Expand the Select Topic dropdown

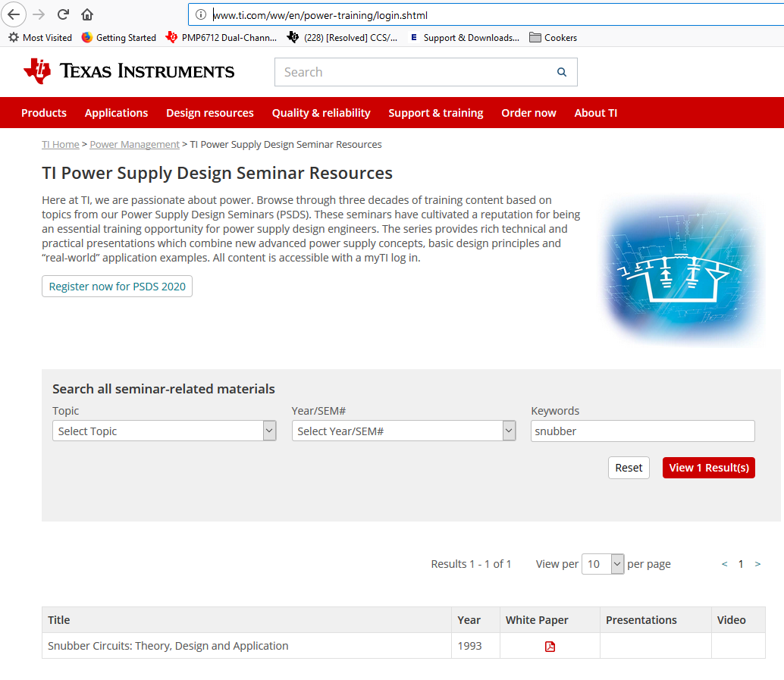(165, 431)
